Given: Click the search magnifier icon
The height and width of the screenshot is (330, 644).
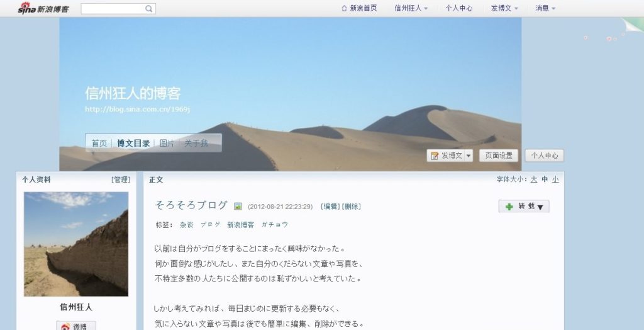Looking at the screenshot, I should pyautogui.click(x=148, y=8).
